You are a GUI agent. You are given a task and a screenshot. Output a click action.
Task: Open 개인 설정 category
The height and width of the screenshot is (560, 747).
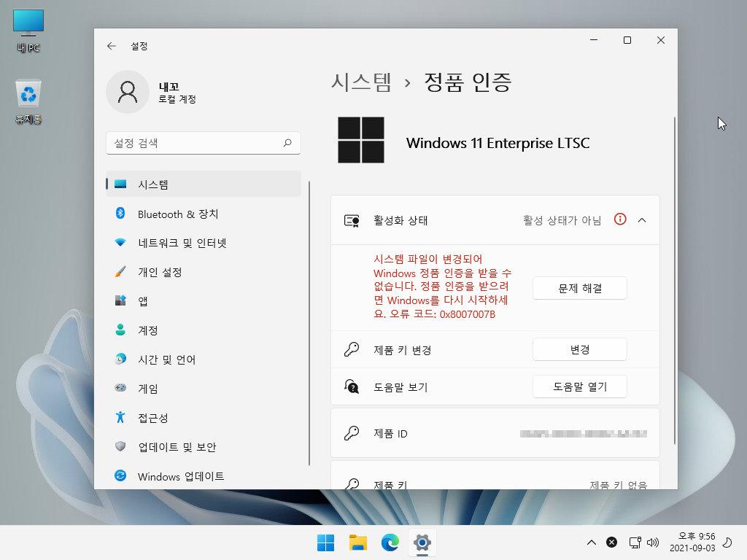(x=204, y=272)
